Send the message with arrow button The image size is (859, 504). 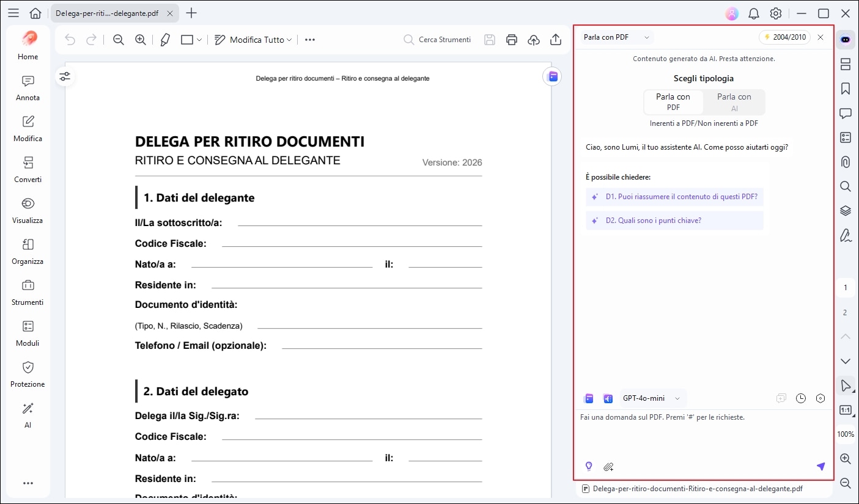820,467
